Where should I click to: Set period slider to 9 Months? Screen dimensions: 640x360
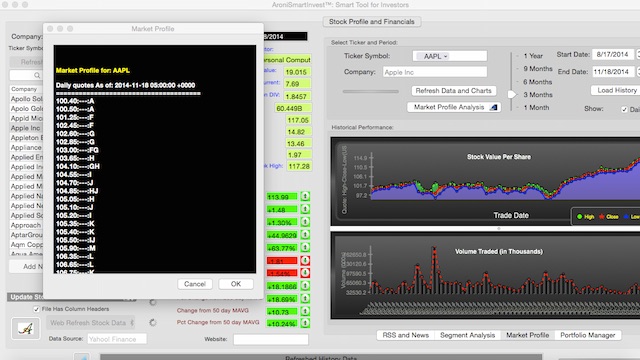[538, 69]
